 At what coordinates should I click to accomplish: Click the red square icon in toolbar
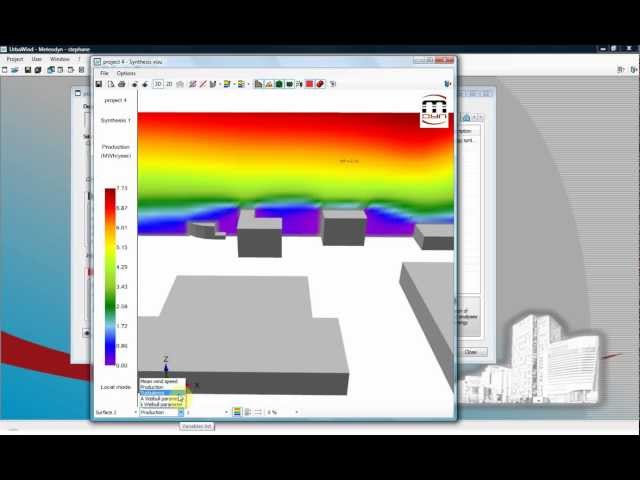coord(309,84)
